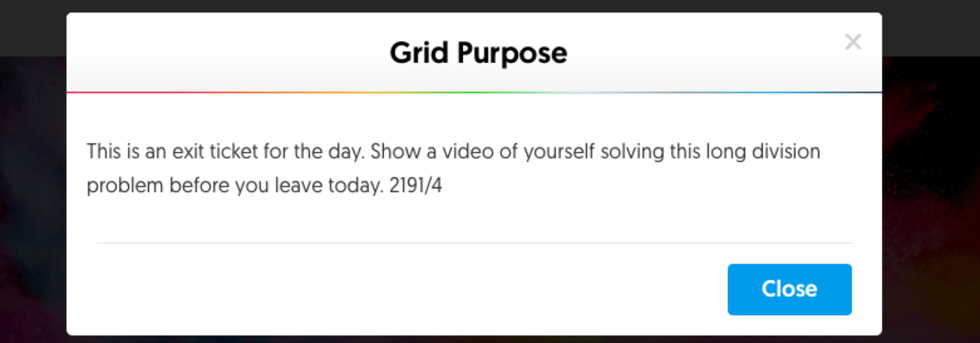Image resolution: width=980 pixels, height=343 pixels.
Task: Click the Grid Purpose dialog title
Action: pyautogui.click(x=478, y=53)
